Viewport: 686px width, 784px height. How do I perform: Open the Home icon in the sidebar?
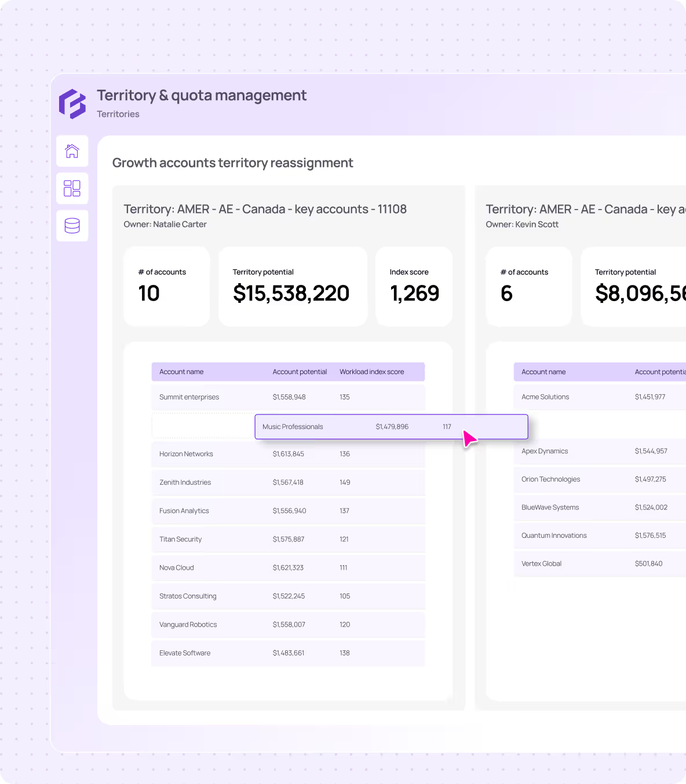coord(72,151)
